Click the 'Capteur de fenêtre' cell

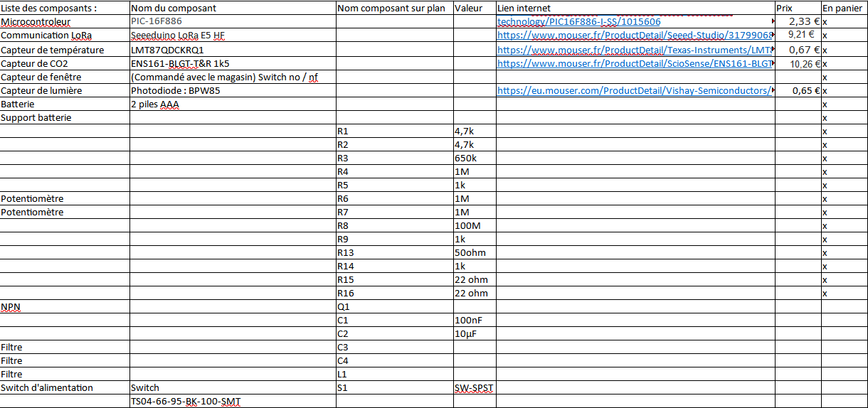pyautogui.click(x=65, y=77)
